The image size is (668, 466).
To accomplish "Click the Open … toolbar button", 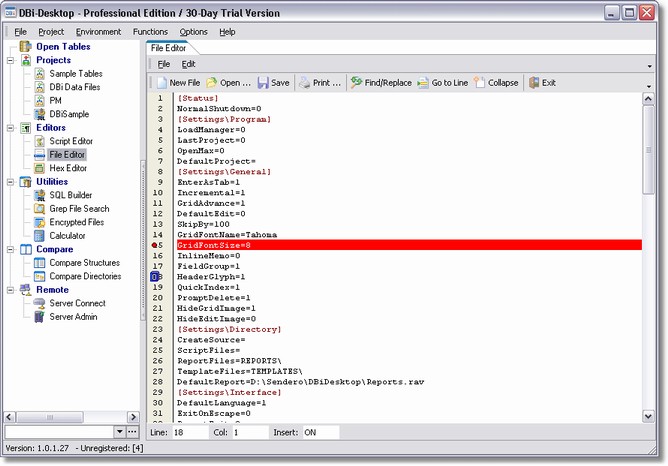I will pos(229,83).
